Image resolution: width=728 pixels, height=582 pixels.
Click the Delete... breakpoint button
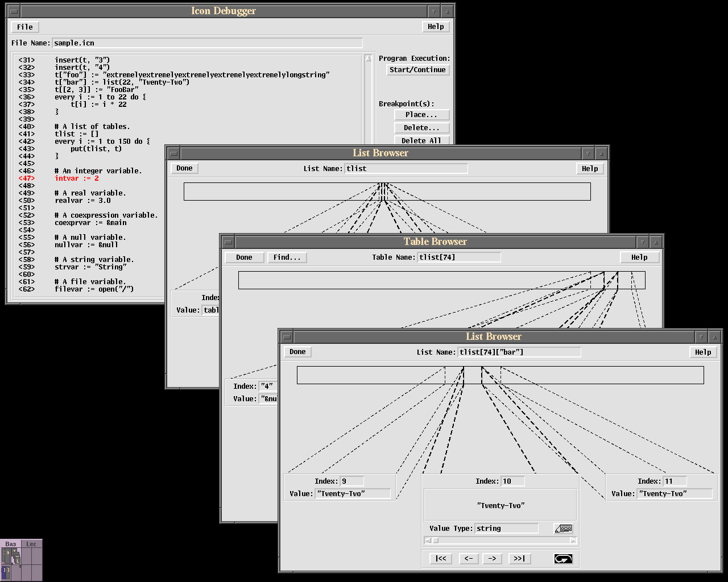click(421, 128)
